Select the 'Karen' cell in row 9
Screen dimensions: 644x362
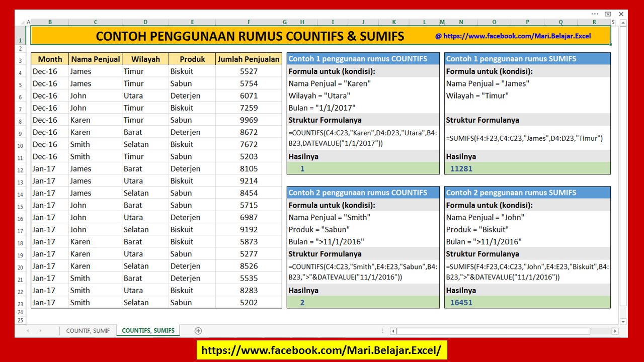96,132
